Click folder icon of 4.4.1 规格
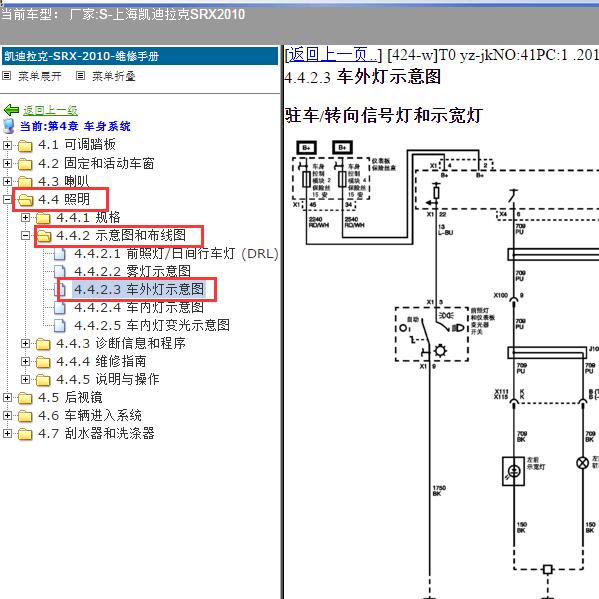Screen dimensions: 599x599 point(43,218)
